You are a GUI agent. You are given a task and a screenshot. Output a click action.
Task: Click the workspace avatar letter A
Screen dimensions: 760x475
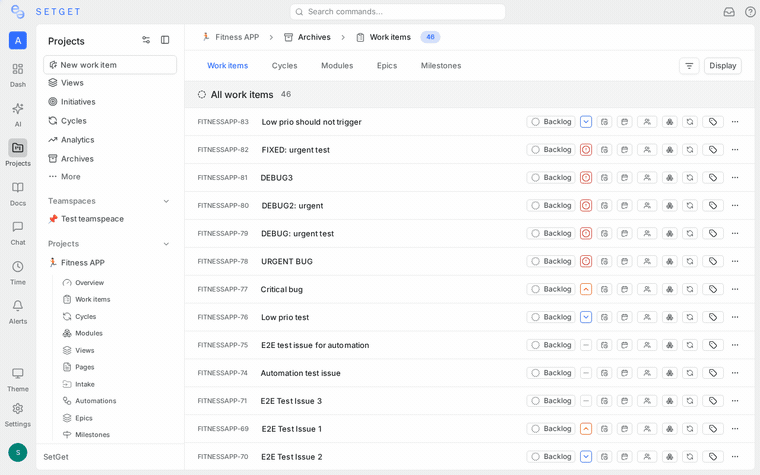(x=18, y=40)
